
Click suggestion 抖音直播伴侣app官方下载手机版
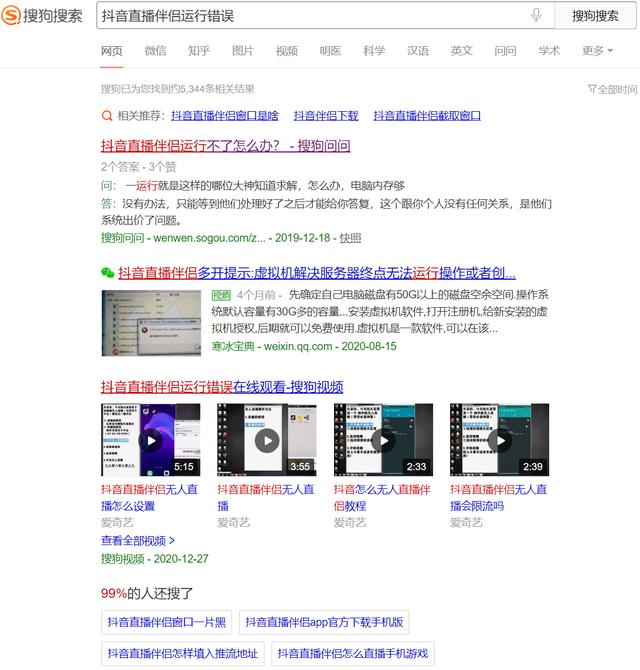(x=324, y=623)
